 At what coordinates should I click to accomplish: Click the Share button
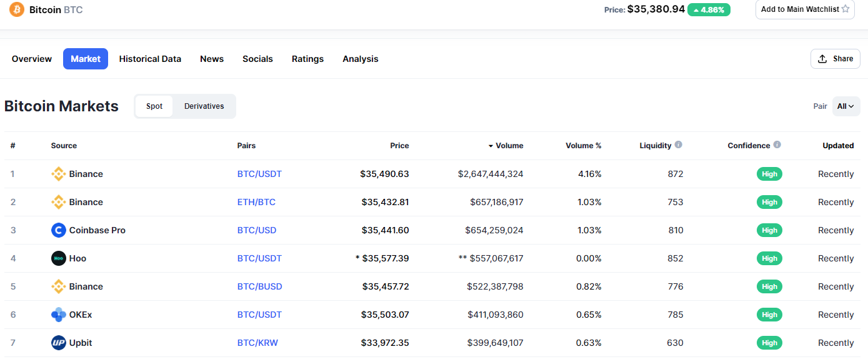coord(836,59)
